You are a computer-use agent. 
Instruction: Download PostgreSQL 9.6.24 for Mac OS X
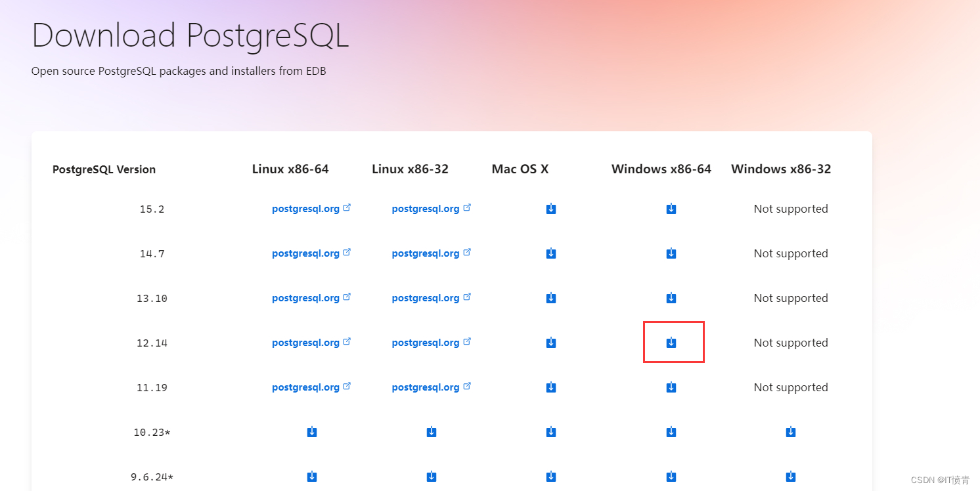551,477
